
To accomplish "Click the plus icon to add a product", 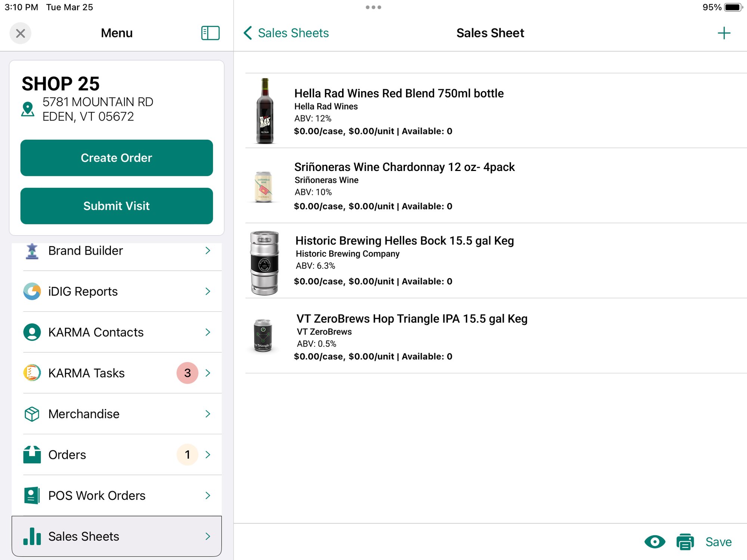I will 724,33.
